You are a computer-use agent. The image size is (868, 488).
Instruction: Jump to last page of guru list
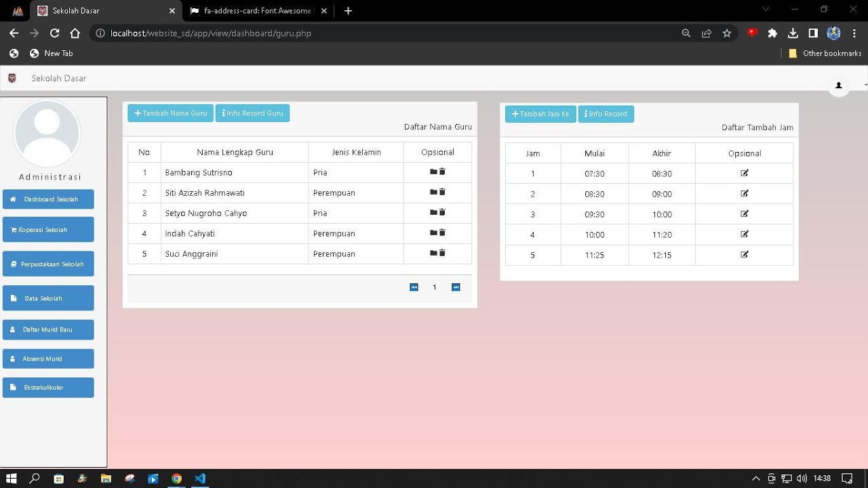tap(456, 287)
